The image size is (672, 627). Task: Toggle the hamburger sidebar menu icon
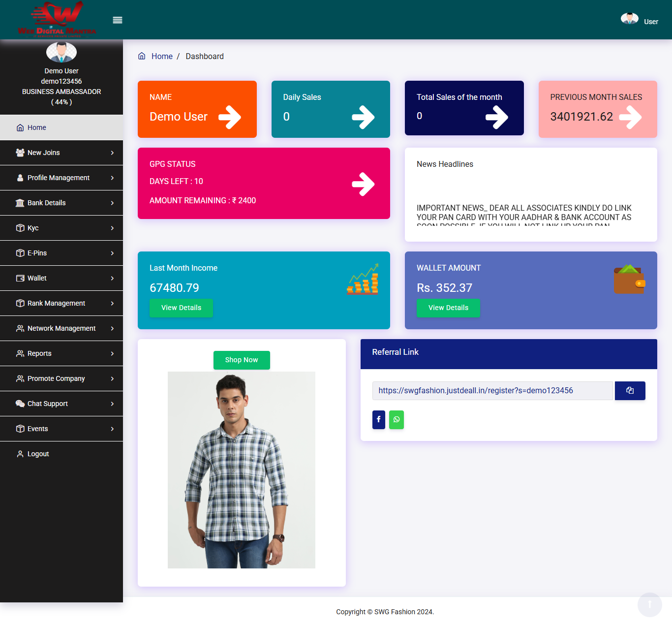tap(118, 20)
